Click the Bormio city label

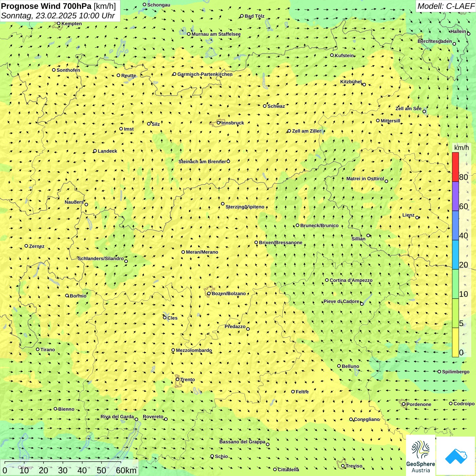tap(78, 296)
